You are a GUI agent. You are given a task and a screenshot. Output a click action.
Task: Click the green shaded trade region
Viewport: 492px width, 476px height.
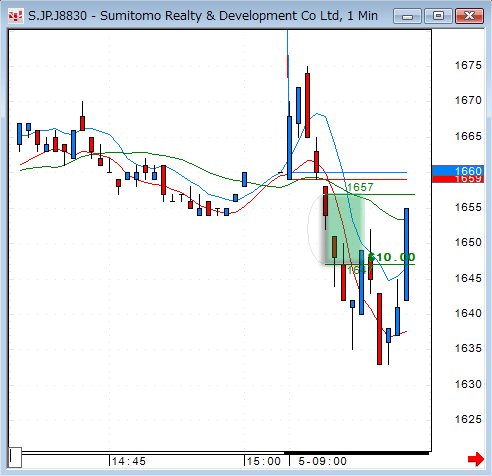(345, 229)
